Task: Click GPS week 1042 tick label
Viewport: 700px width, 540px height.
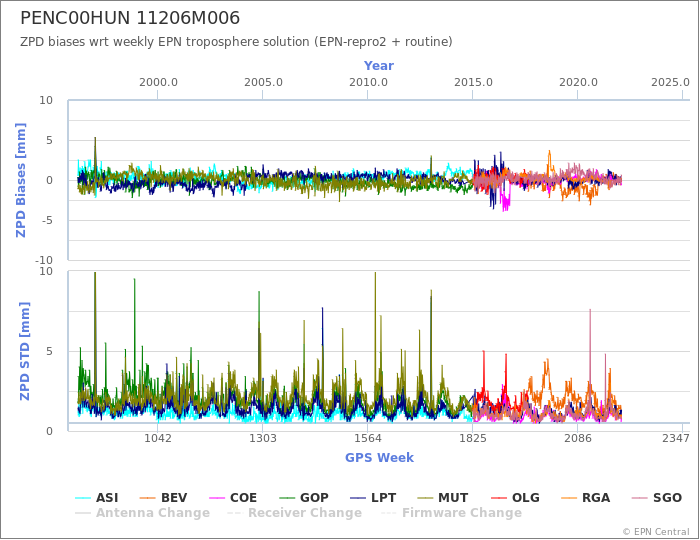Action: coord(158,438)
